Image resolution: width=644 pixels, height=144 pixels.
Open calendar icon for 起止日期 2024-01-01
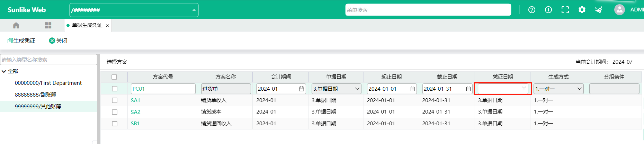[413, 89]
